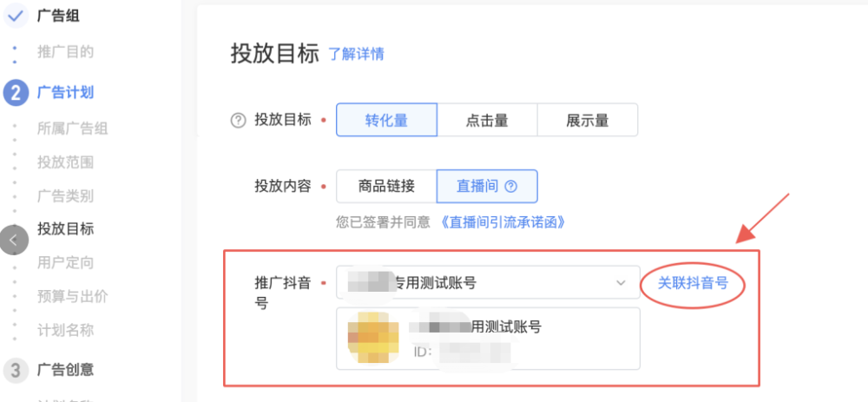Viewport: 868px width, 402px height.
Task: Open the 了解详情 link
Action: [357, 54]
